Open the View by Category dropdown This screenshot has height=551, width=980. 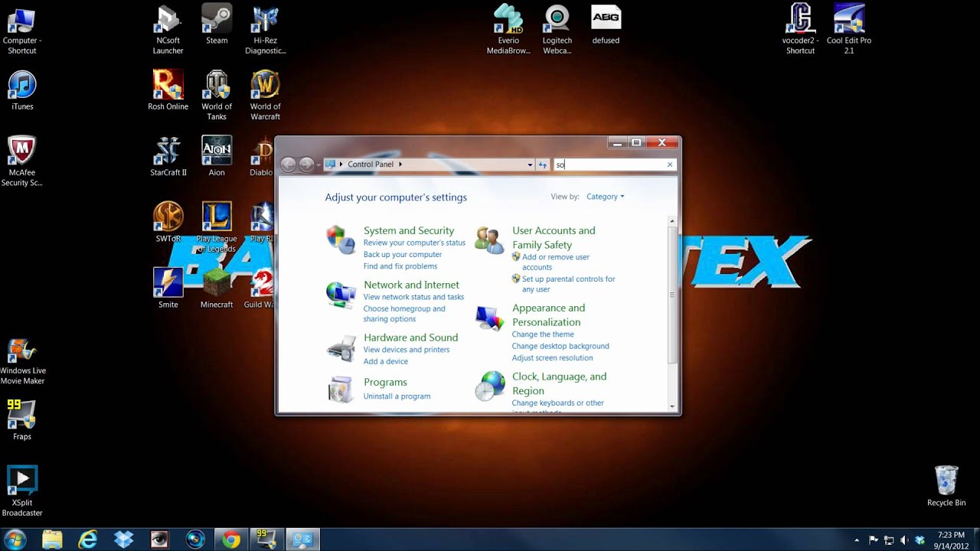coord(605,197)
